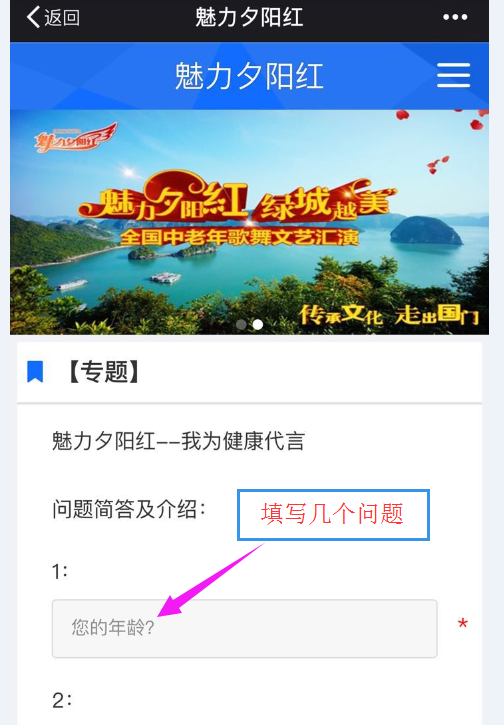Open the three-dot more options menu

pos(455,17)
